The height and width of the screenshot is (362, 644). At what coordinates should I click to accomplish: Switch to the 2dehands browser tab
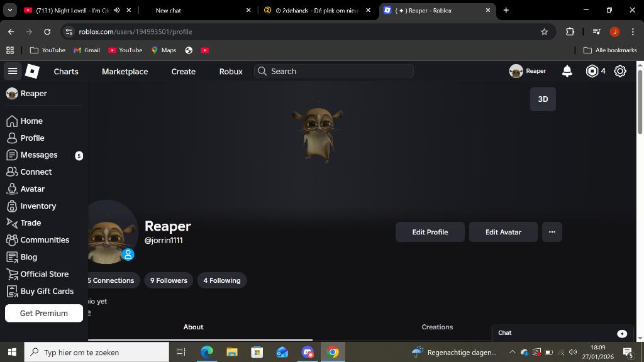(316, 10)
